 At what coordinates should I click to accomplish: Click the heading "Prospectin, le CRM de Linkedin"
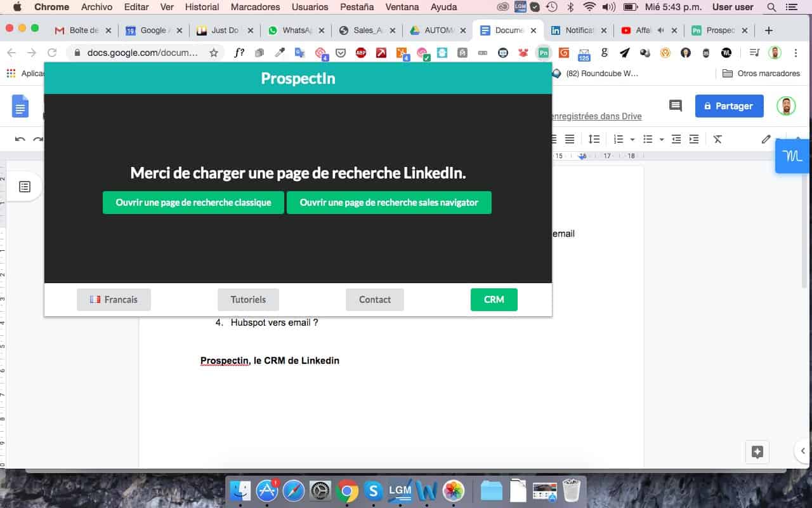coord(270,361)
